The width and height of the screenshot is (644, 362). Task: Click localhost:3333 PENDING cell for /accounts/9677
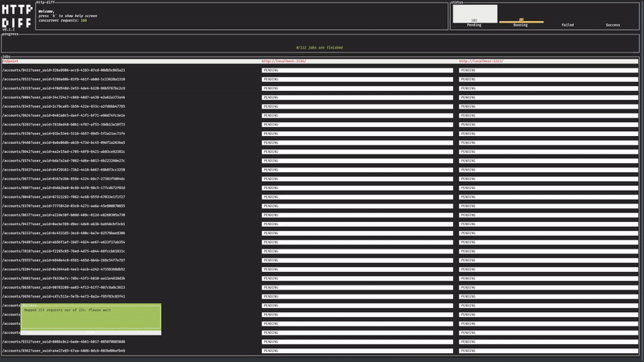coord(548,179)
